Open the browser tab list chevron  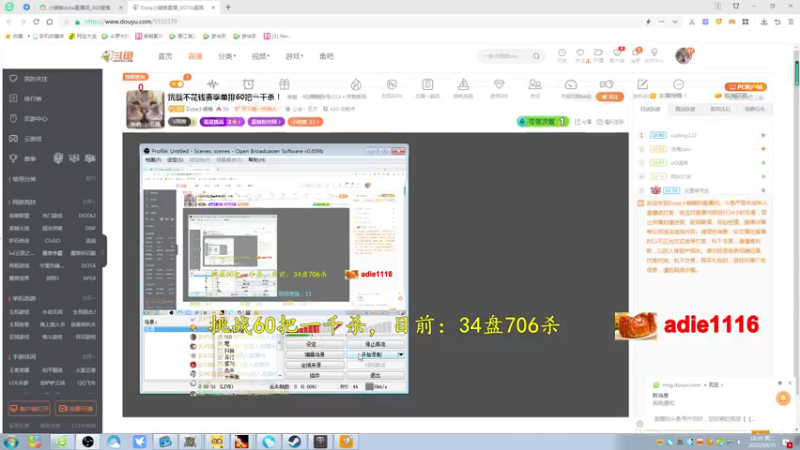click(674, 22)
